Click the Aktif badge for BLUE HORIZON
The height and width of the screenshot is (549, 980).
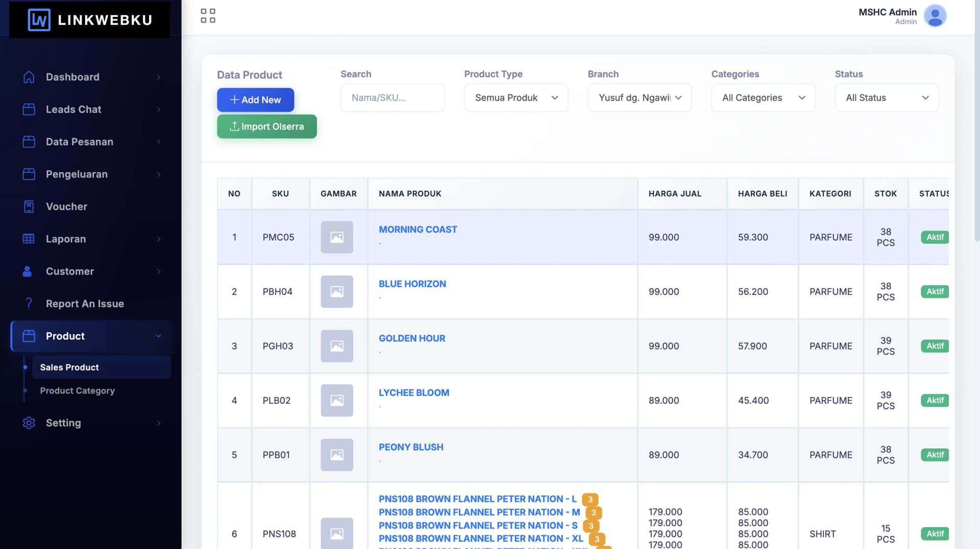pos(935,291)
